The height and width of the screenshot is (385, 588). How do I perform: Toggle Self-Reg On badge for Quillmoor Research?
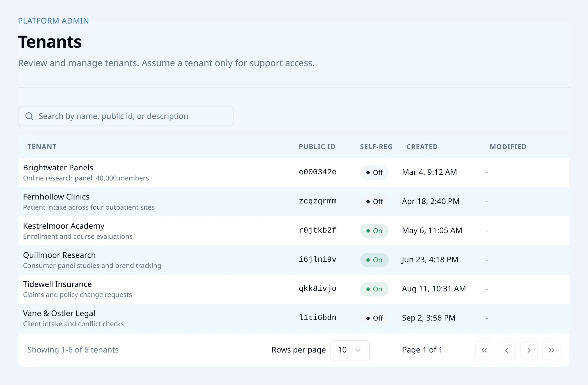pos(375,260)
